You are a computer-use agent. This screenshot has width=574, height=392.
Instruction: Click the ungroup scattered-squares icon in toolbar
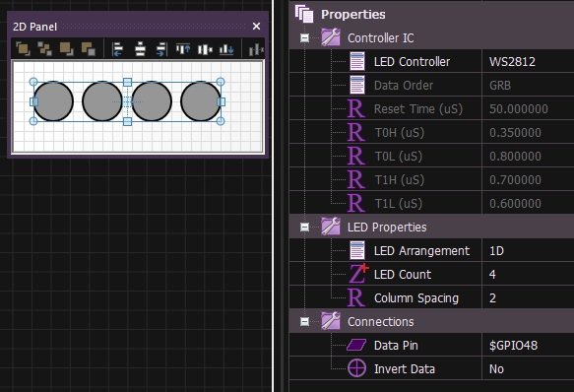[44, 48]
